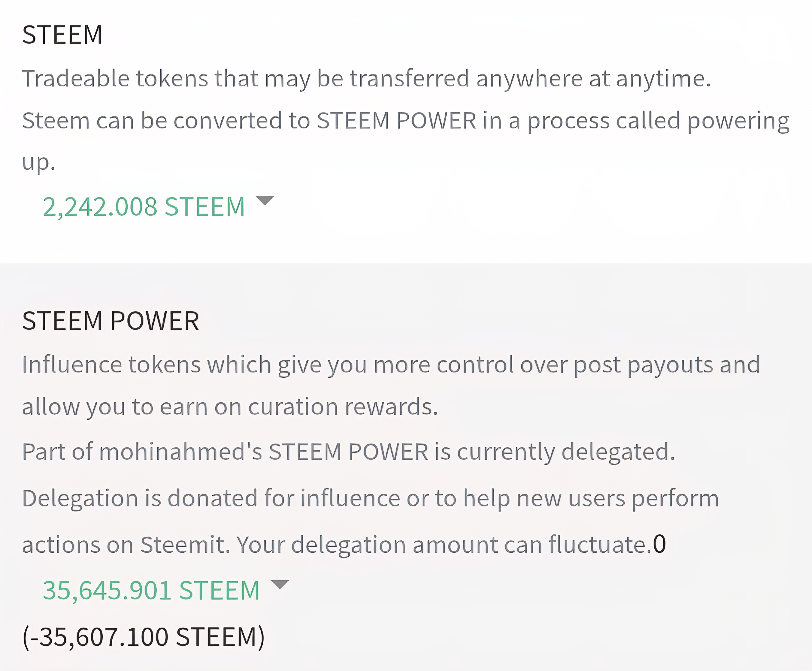Click the STEEM section heading

[x=62, y=35]
